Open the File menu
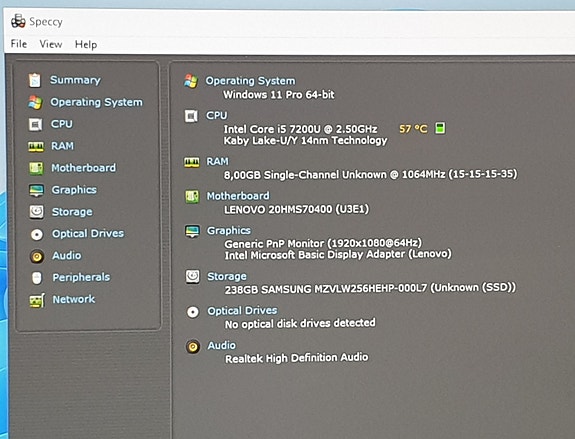The height and width of the screenshot is (439, 575). 19,44
